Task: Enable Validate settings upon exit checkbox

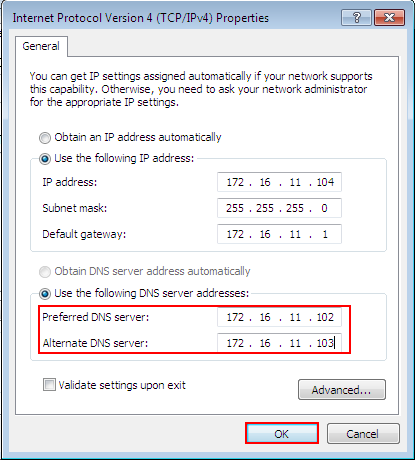Action: click(114, 385)
